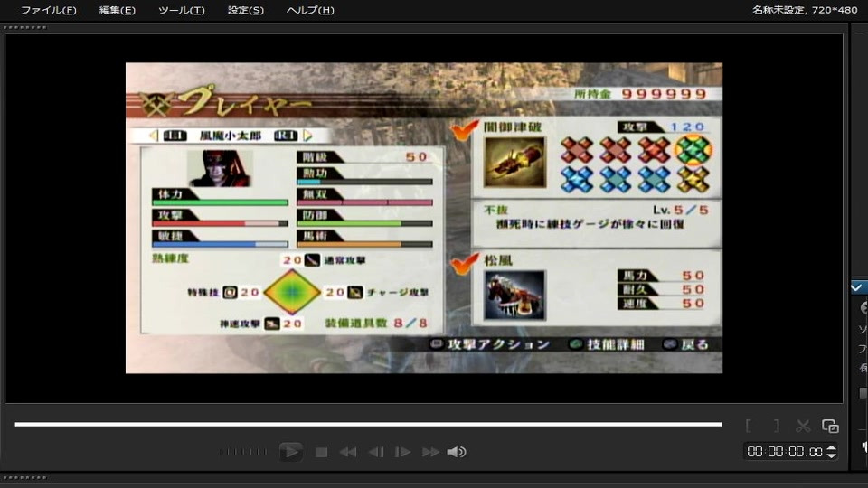Decrease the timecode with the down arrow
This screenshot has height=488, width=868.
click(x=831, y=455)
